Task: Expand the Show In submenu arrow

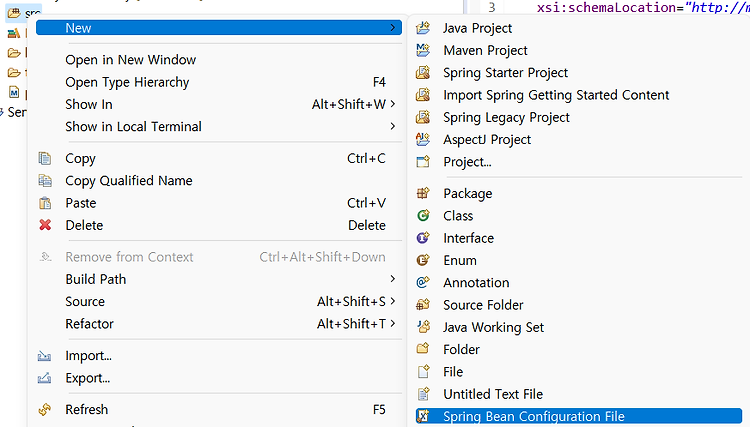Action: coord(393,104)
